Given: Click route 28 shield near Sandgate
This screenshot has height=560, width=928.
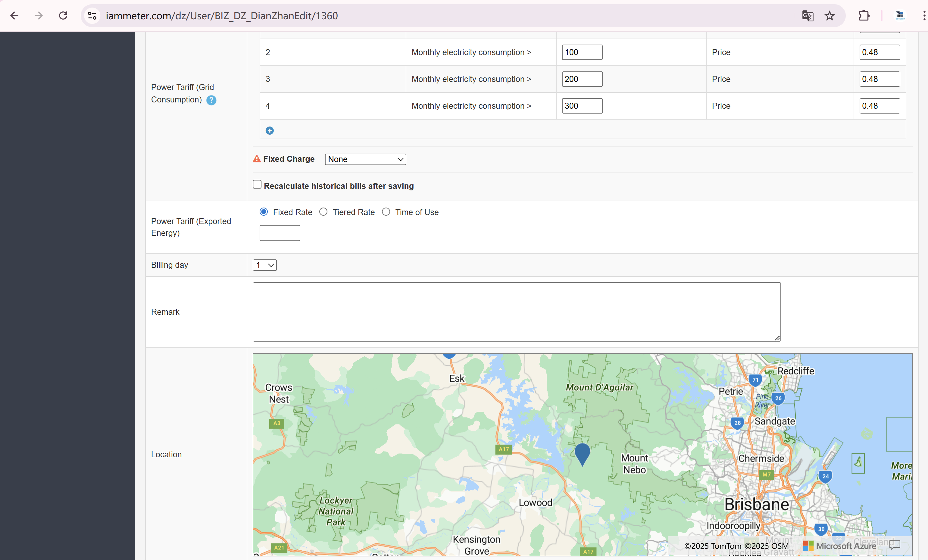Looking at the screenshot, I should point(737,423).
